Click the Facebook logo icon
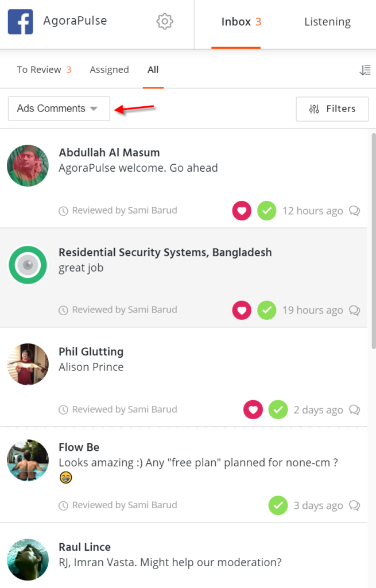 click(20, 22)
